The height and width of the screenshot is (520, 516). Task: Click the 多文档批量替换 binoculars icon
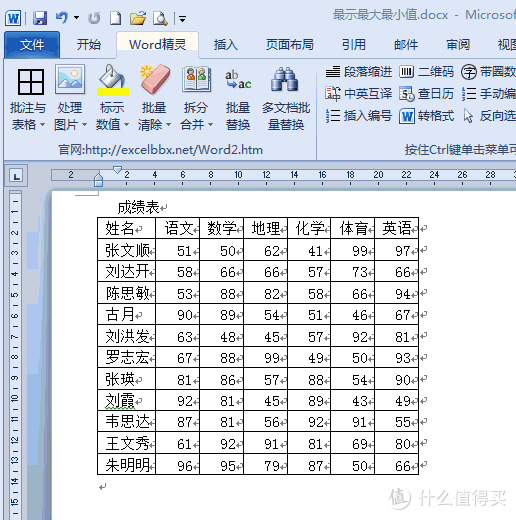284,79
